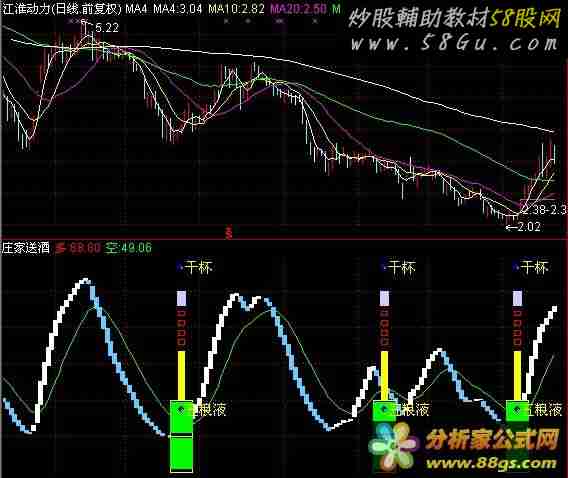Viewport: 568px width, 478px height.
Task: Select the first yellow signal bar
Action: (181, 376)
